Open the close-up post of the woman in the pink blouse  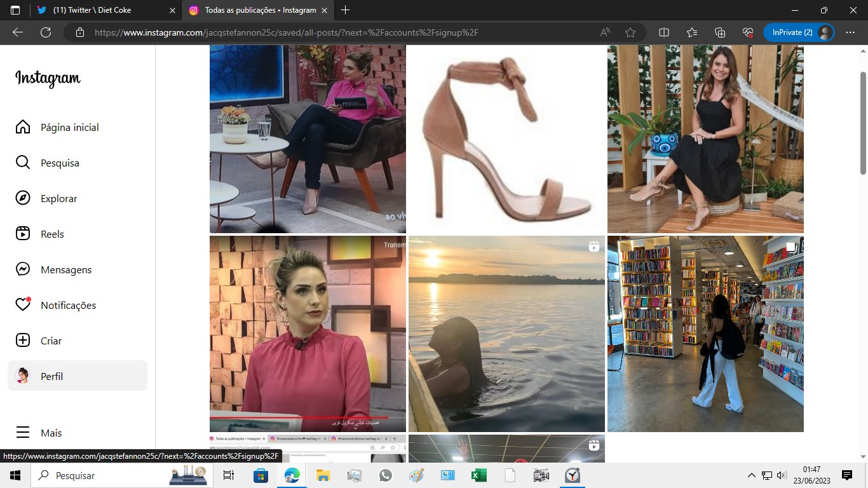(308, 334)
